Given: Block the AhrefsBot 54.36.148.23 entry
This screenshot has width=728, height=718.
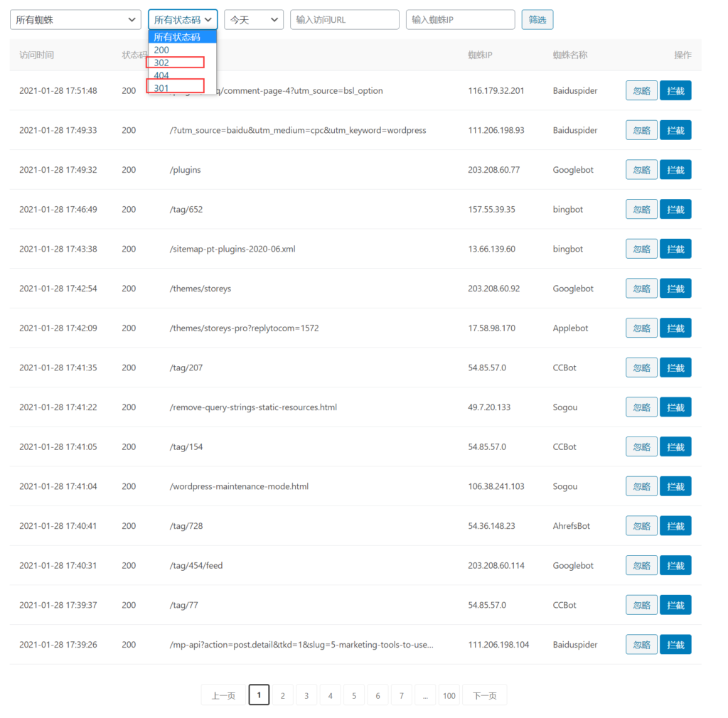Looking at the screenshot, I should (675, 526).
